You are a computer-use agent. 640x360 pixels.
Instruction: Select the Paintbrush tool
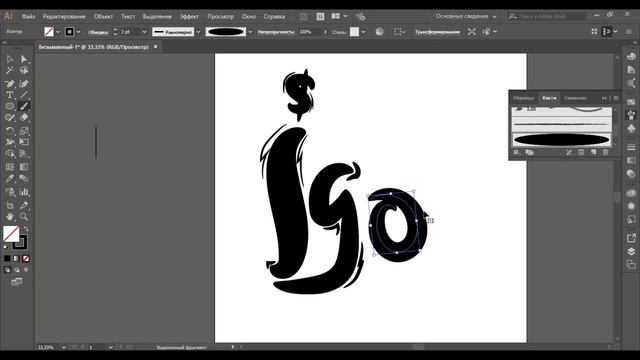click(24, 106)
